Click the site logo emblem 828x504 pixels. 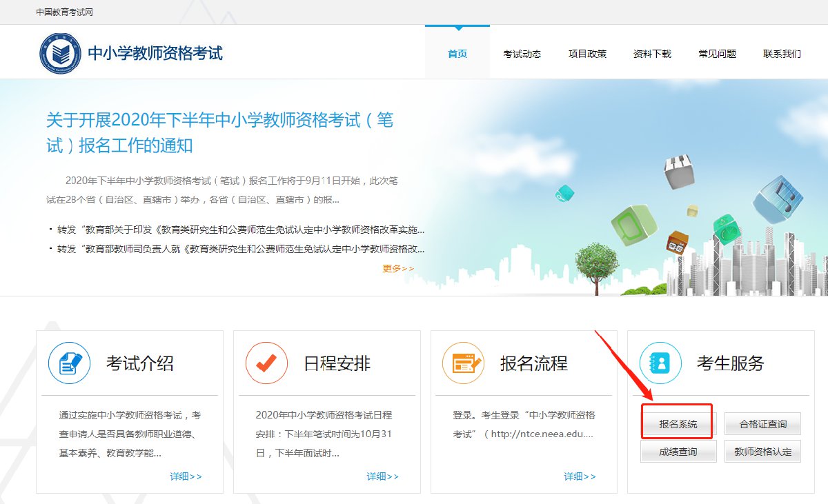61,52
